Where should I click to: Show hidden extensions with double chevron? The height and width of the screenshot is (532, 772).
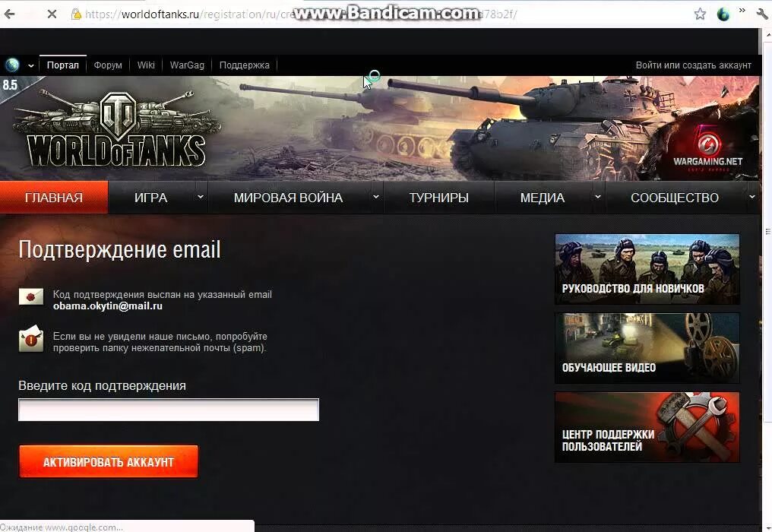742,11
